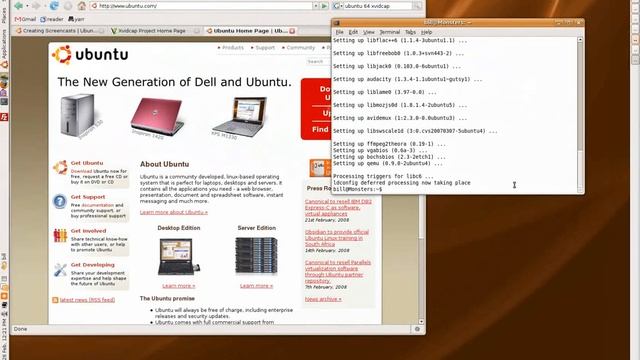Viewport: 640px width, 360px height.
Task: Open Learn more link under Server Edition
Action: (256, 286)
